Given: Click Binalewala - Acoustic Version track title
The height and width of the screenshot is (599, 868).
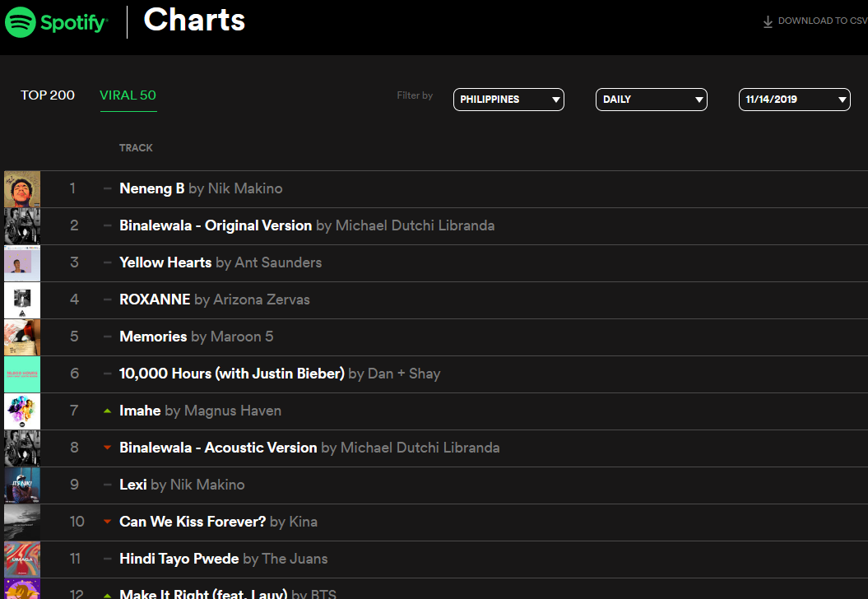Looking at the screenshot, I should [218, 448].
